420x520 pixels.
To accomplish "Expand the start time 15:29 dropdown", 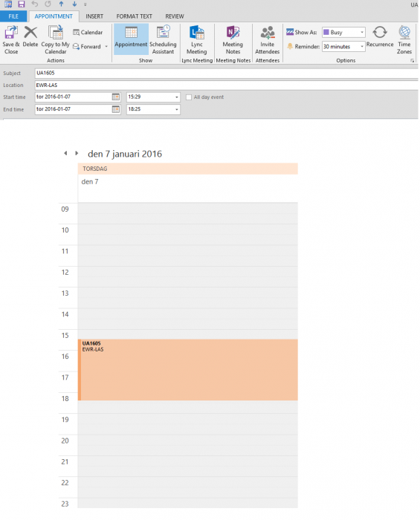I will point(177,97).
